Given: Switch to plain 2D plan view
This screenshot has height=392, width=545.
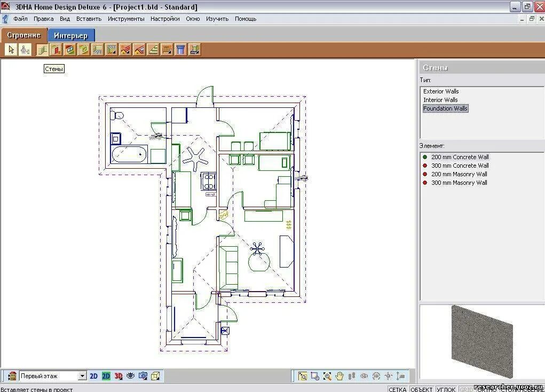Looking at the screenshot, I should (x=93, y=376).
